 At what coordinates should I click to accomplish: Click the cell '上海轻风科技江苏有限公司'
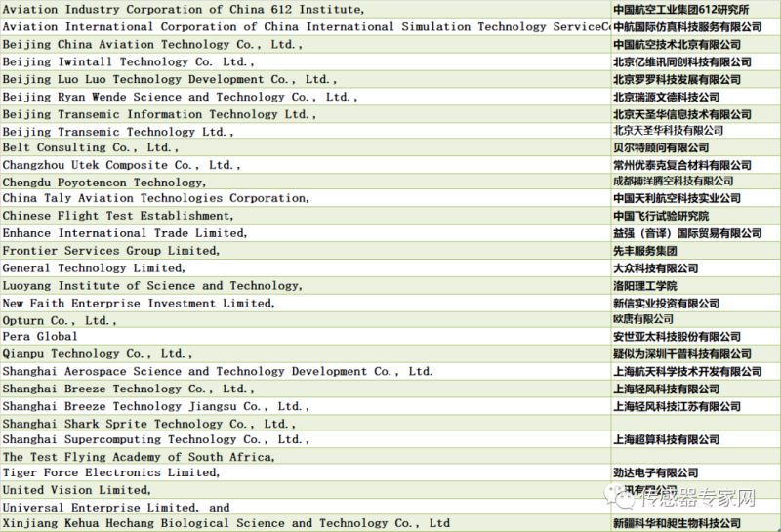(694, 406)
